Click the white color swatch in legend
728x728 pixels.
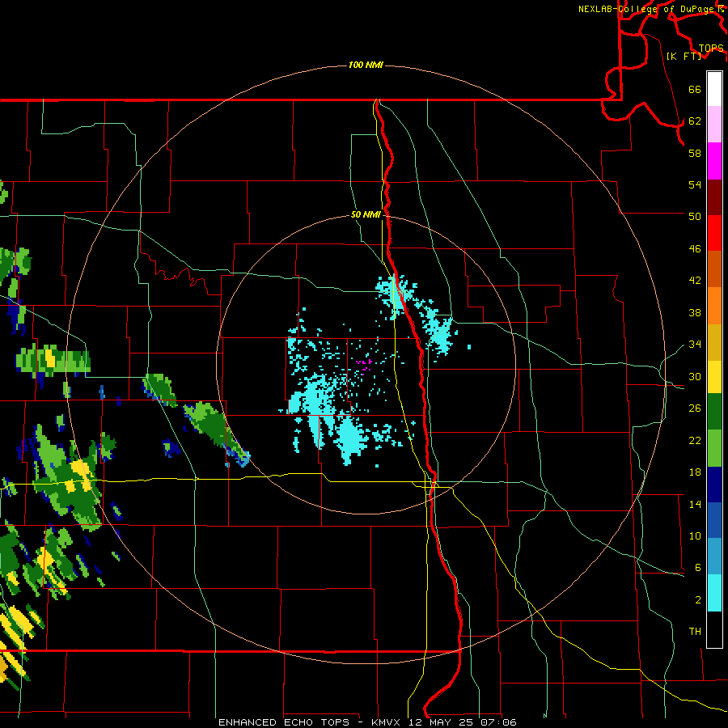(x=714, y=89)
